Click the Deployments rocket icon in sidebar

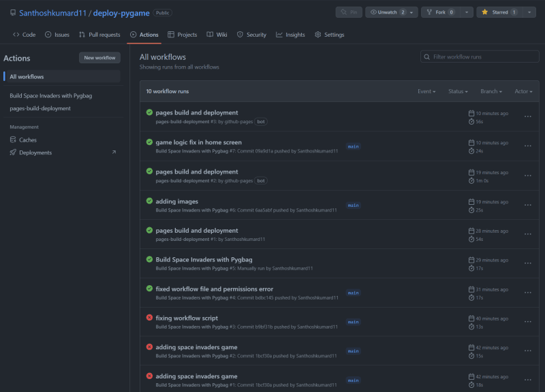[x=13, y=152]
